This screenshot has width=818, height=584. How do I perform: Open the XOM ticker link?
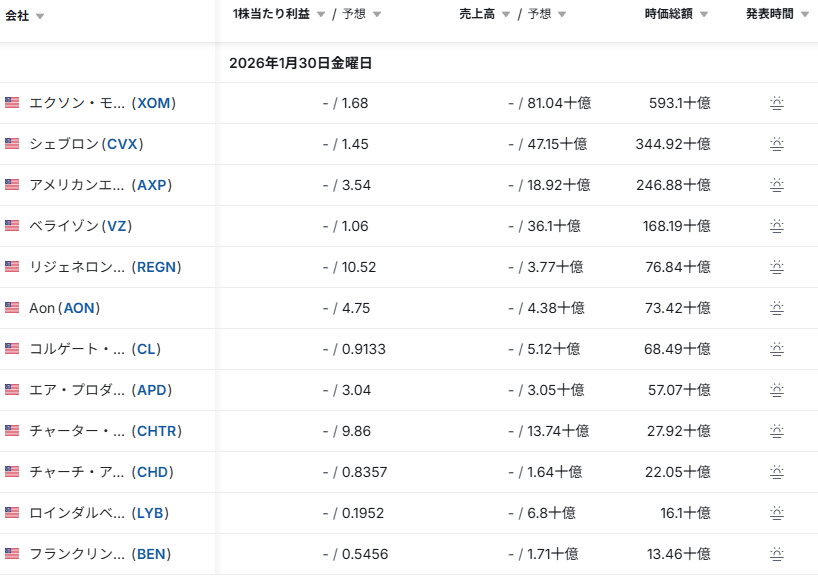pos(154,103)
